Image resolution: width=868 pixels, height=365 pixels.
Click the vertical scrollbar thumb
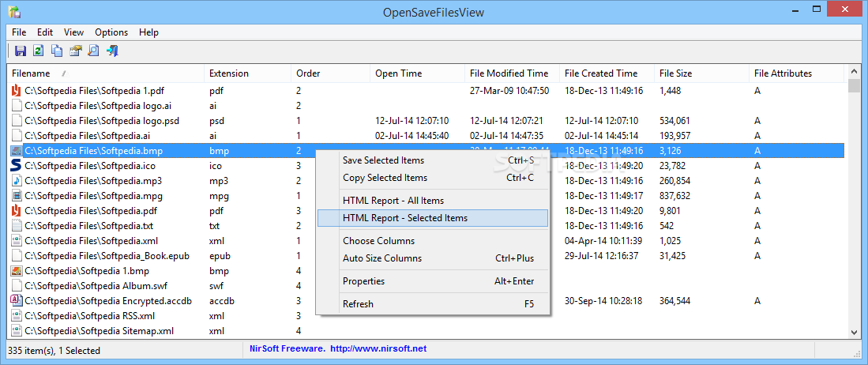(854, 86)
